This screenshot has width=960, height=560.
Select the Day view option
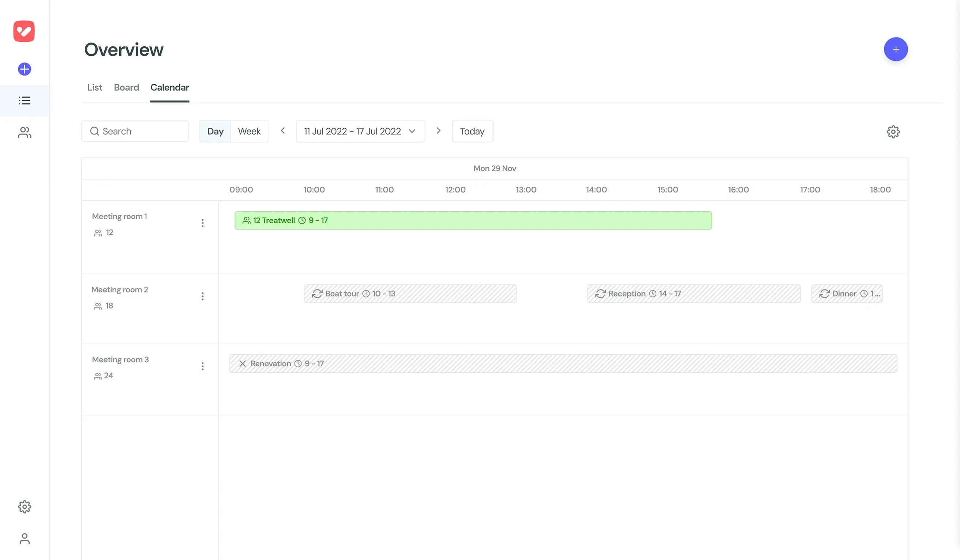click(x=215, y=131)
